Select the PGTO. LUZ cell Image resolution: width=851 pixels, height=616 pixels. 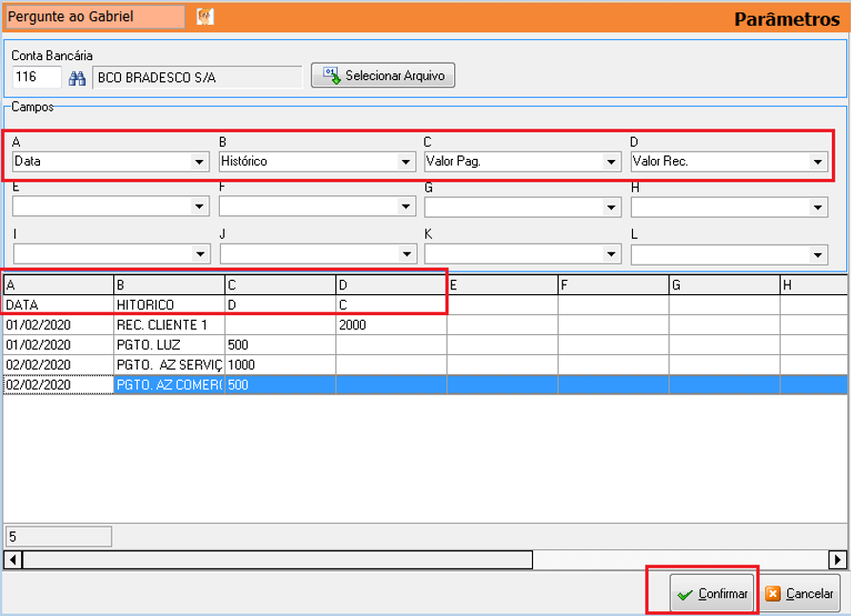click(168, 345)
